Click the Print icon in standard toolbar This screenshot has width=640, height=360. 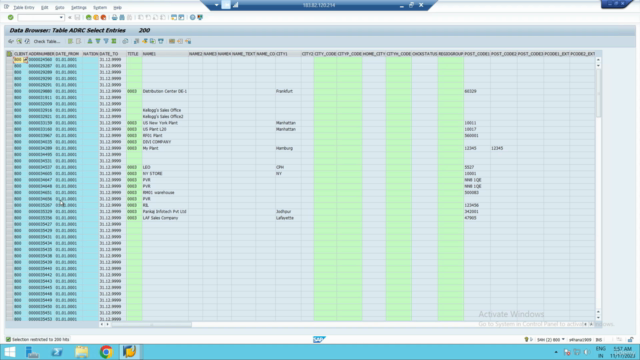[x=115, y=18]
